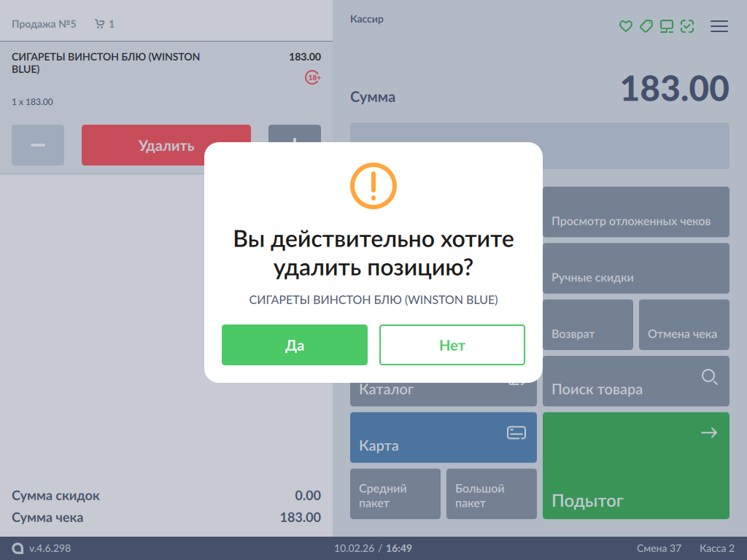This screenshot has width=747, height=560.
Task: Click the shopping cart item count icon
Action: point(100,24)
